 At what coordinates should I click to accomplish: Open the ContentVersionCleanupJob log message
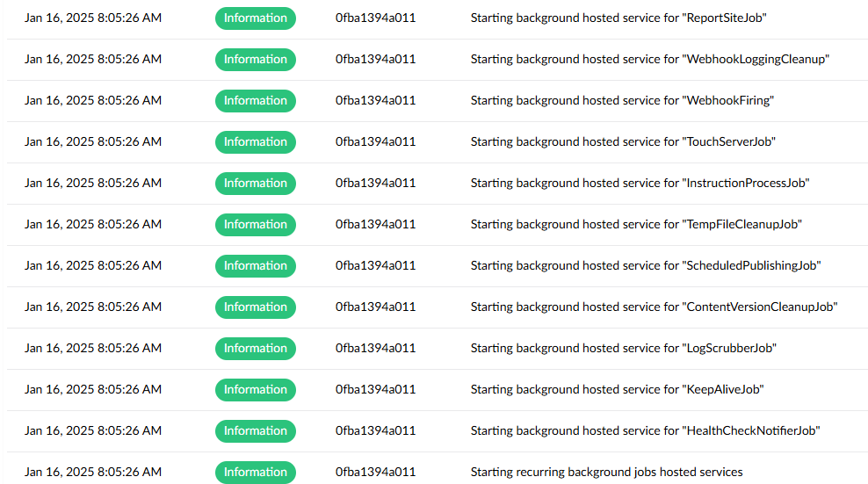(654, 307)
